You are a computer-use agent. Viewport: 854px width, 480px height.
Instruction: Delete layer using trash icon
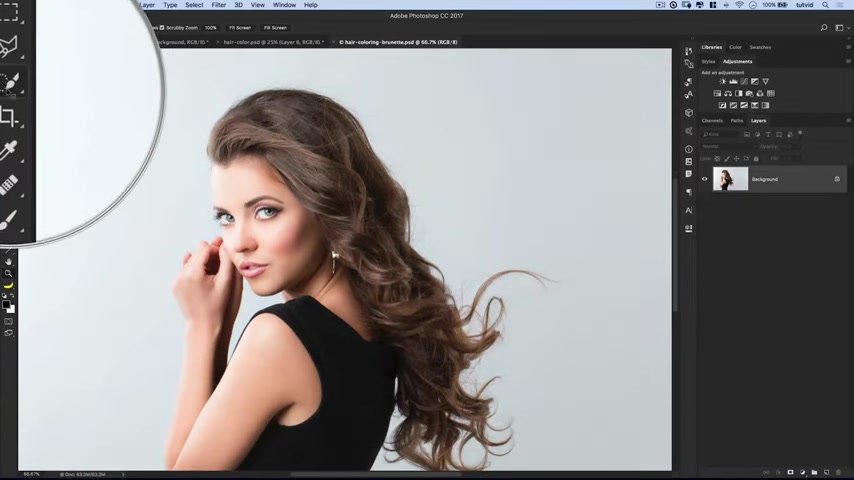(x=838, y=472)
